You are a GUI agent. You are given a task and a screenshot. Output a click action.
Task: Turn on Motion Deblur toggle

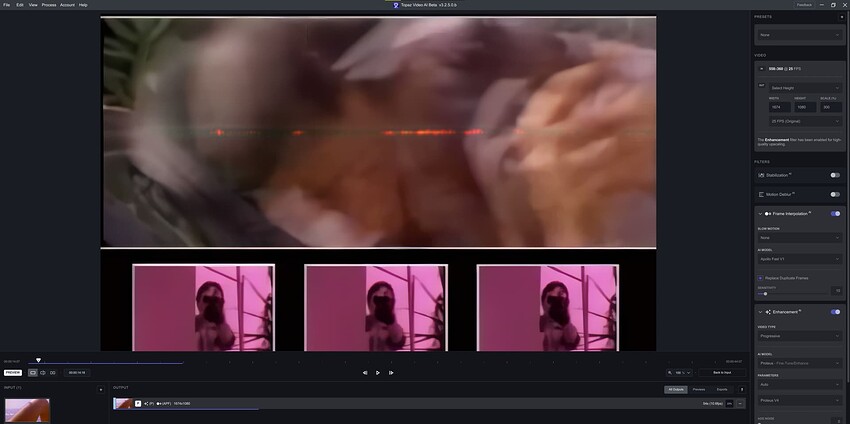[x=835, y=194]
